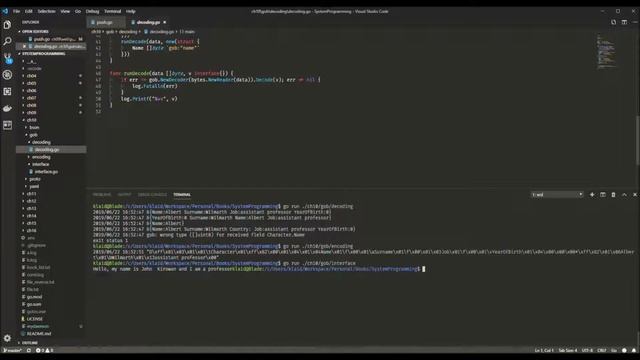Open the Docker view in activity bar
The height and width of the screenshot is (360, 640).
tap(7, 108)
